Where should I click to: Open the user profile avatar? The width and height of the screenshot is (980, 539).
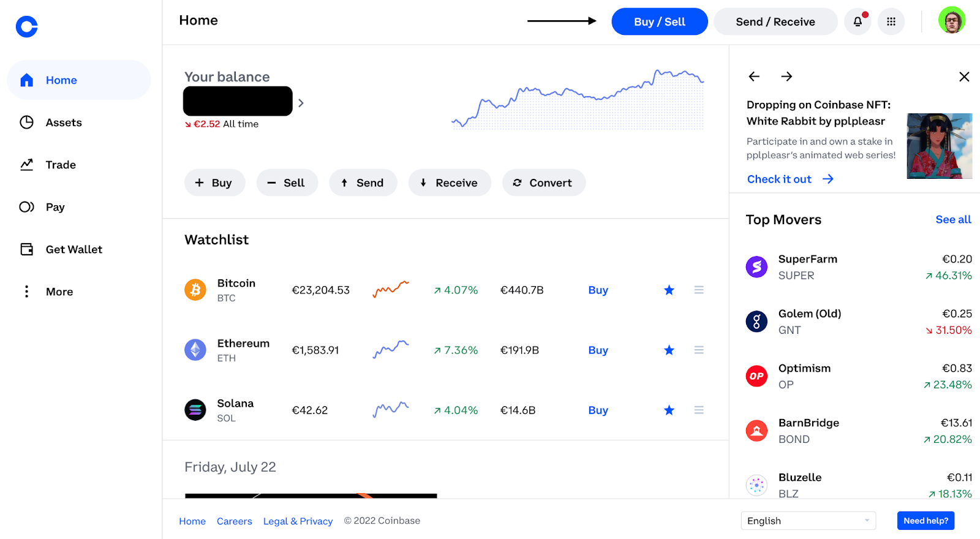[x=952, y=20]
